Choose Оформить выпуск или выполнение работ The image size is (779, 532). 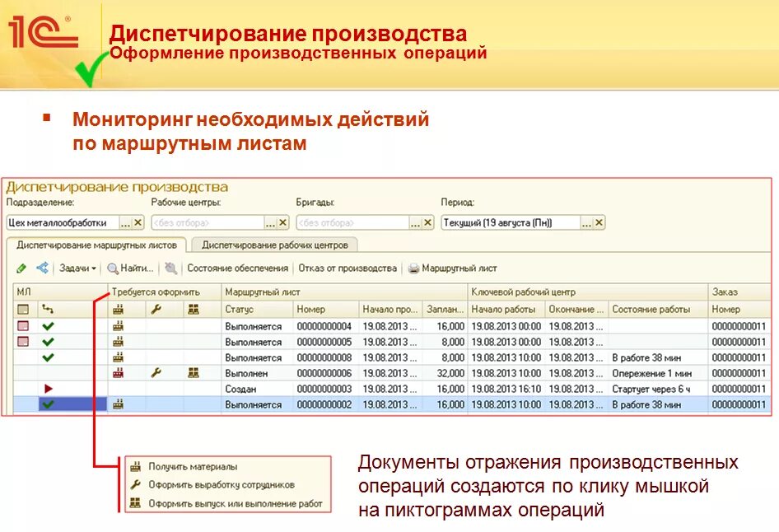[x=235, y=503]
